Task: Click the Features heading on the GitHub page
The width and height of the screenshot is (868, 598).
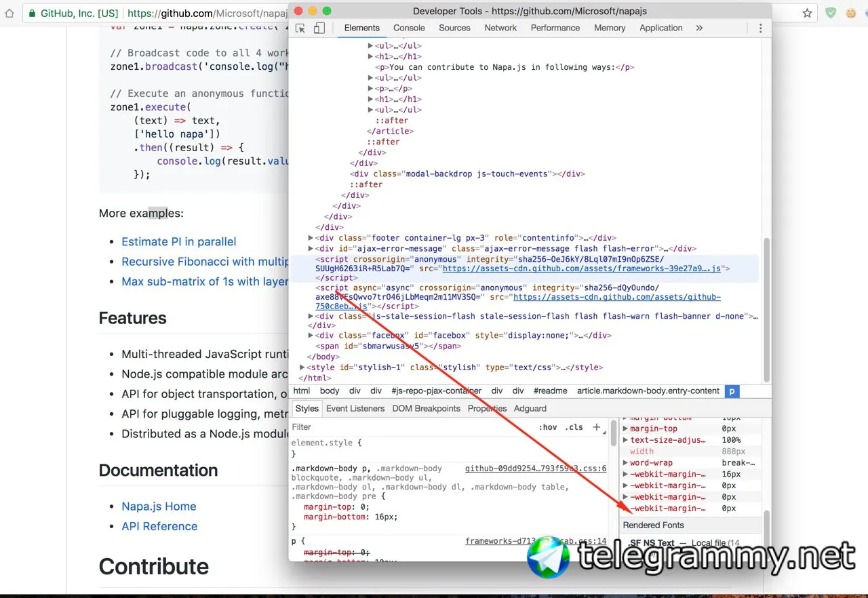Action: click(133, 318)
